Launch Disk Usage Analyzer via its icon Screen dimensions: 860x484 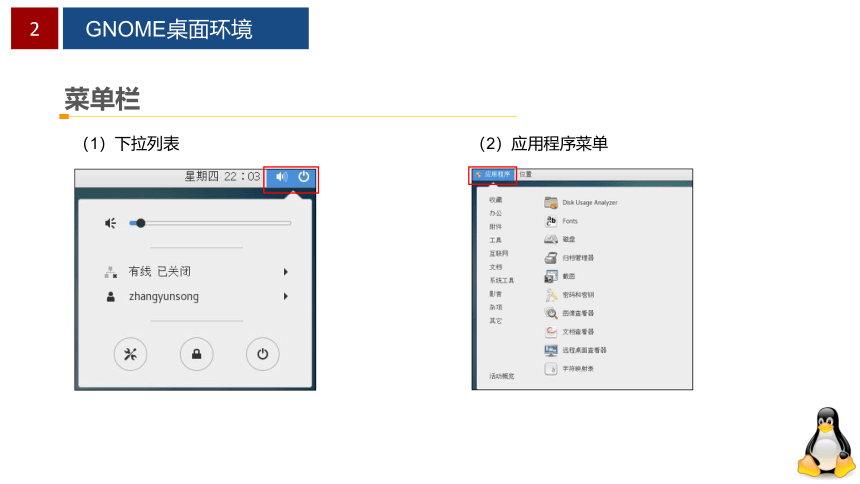point(551,202)
